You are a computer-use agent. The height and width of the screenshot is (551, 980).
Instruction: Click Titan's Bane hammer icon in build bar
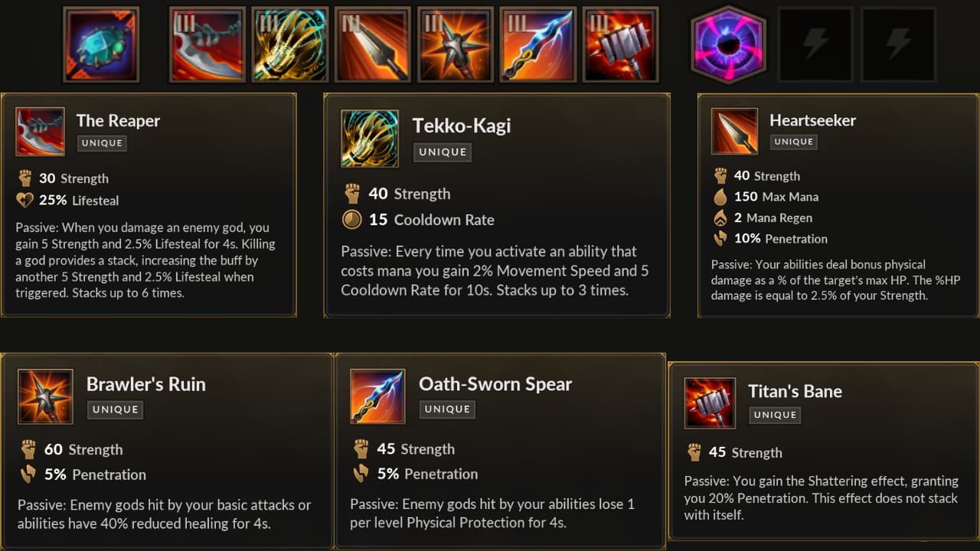click(x=620, y=44)
